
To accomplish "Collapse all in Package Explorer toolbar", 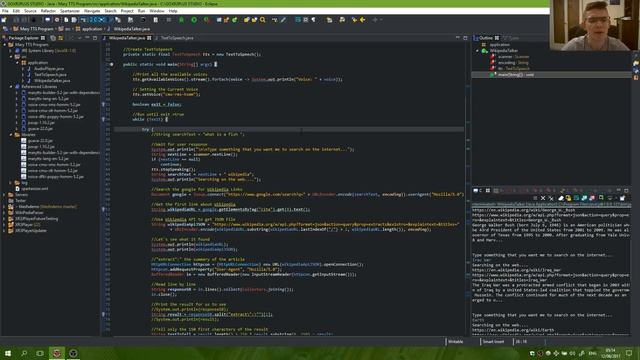I will [53, 38].
